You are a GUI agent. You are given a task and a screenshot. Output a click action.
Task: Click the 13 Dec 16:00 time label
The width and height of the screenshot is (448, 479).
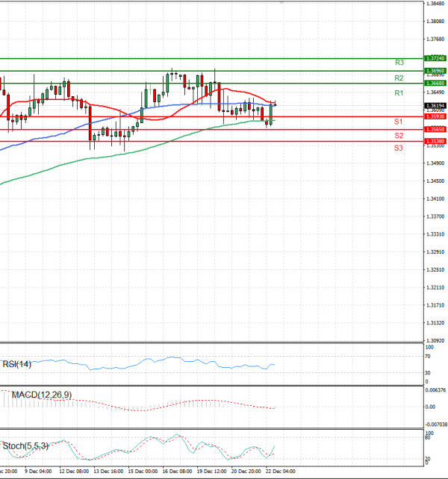(108, 472)
